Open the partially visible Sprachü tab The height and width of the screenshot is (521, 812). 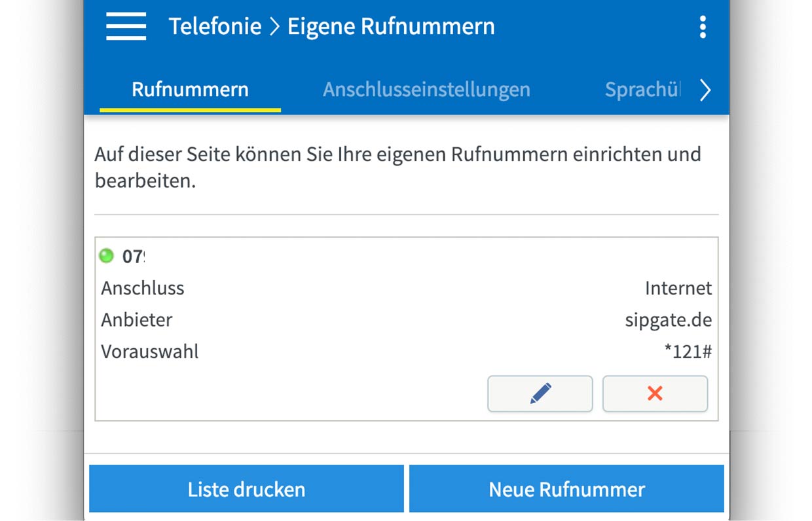pyautogui.click(x=642, y=90)
